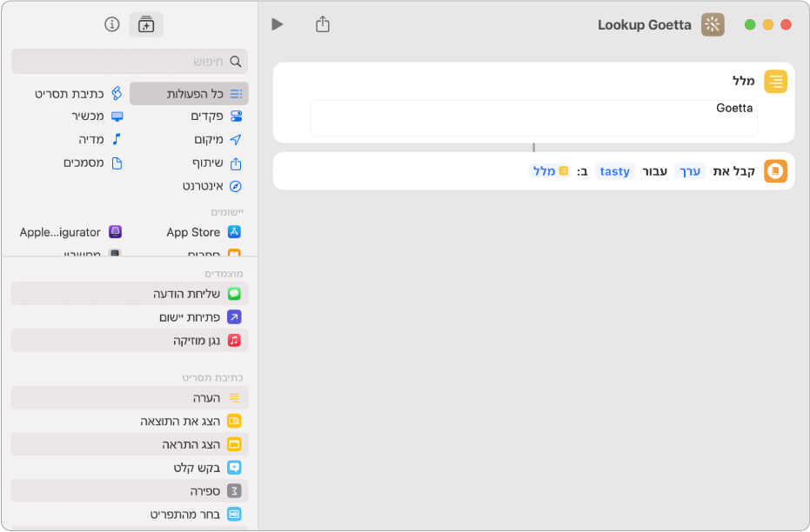
Task: Select the מלל variable token
Action: 550,170
